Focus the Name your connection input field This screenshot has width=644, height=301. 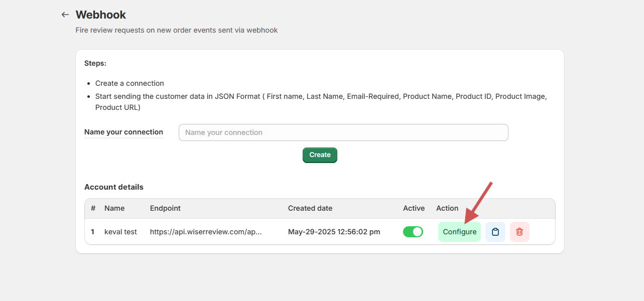click(x=343, y=132)
